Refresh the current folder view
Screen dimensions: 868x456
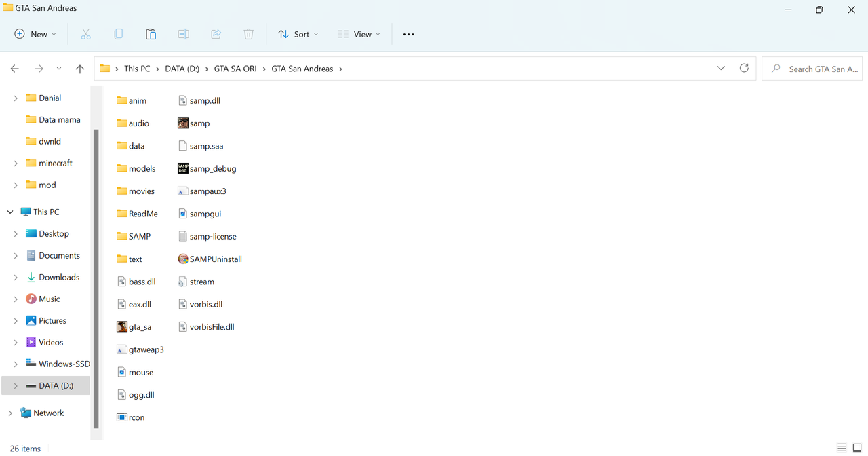point(744,69)
